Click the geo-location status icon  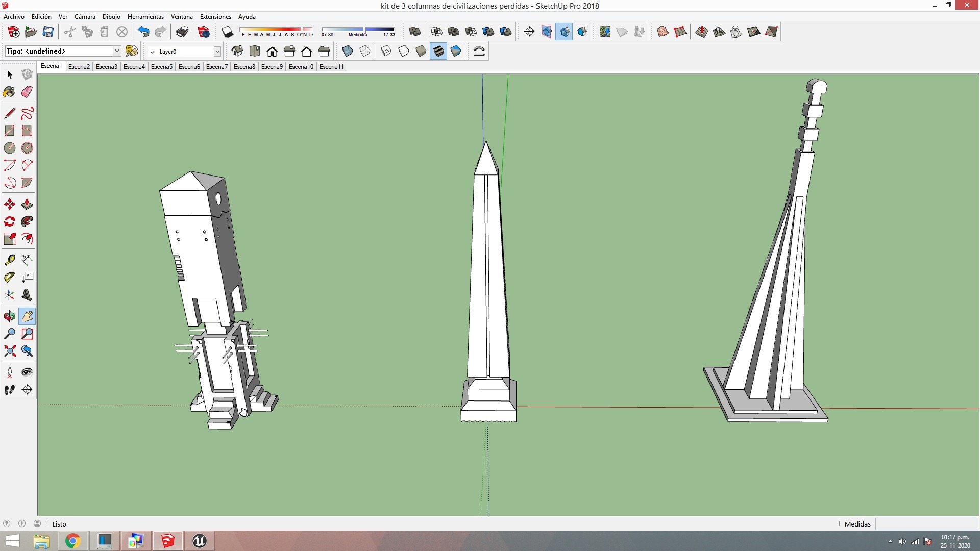7,523
